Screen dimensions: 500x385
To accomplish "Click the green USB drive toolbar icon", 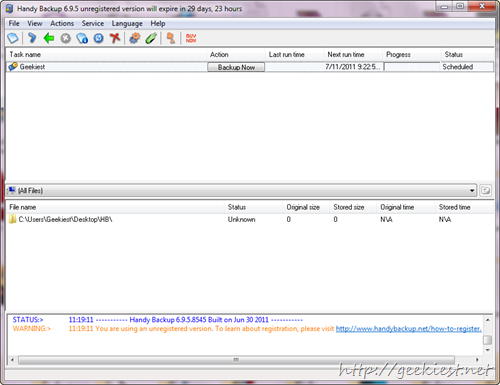I will coord(151,38).
